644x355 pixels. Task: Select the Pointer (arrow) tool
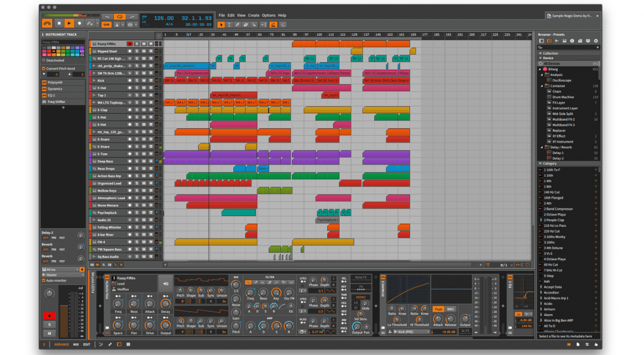(x=221, y=25)
